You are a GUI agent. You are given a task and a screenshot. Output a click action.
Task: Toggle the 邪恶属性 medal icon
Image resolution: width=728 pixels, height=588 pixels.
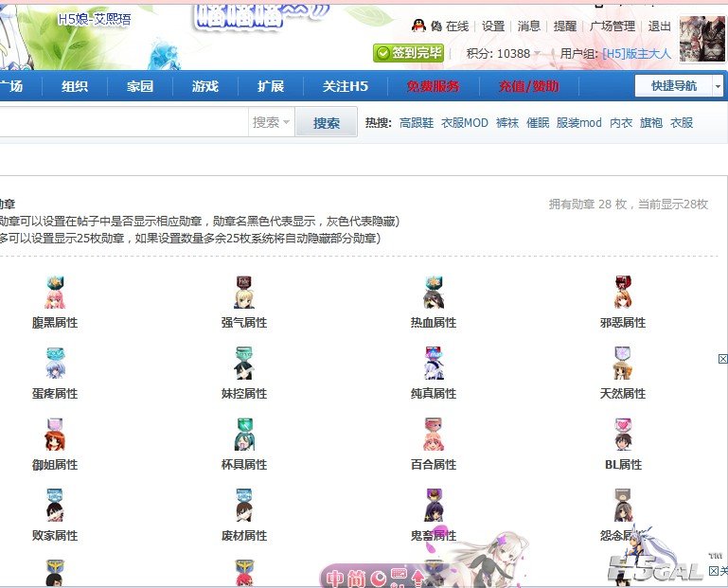click(x=623, y=294)
